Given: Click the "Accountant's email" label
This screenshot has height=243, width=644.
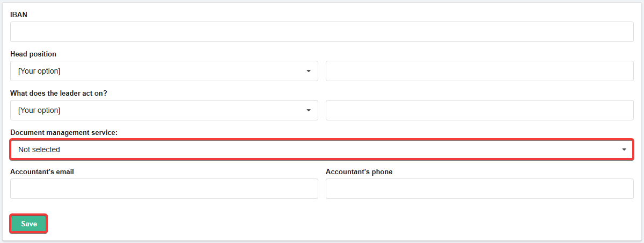Looking at the screenshot, I should (42, 172).
